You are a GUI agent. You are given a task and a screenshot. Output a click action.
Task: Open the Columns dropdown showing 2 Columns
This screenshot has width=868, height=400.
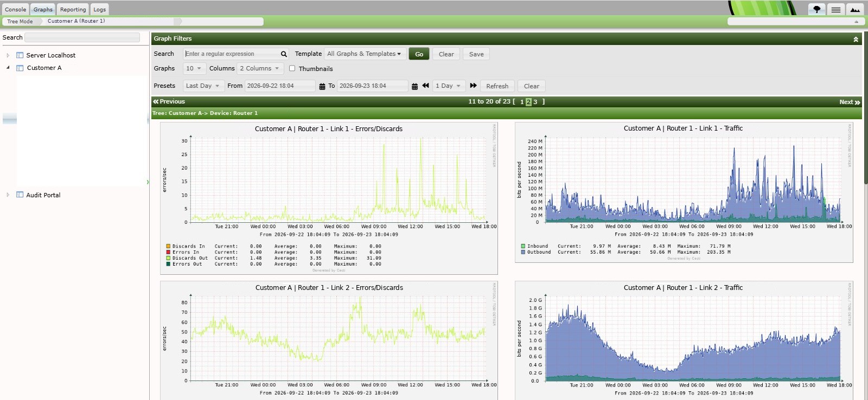(260, 68)
